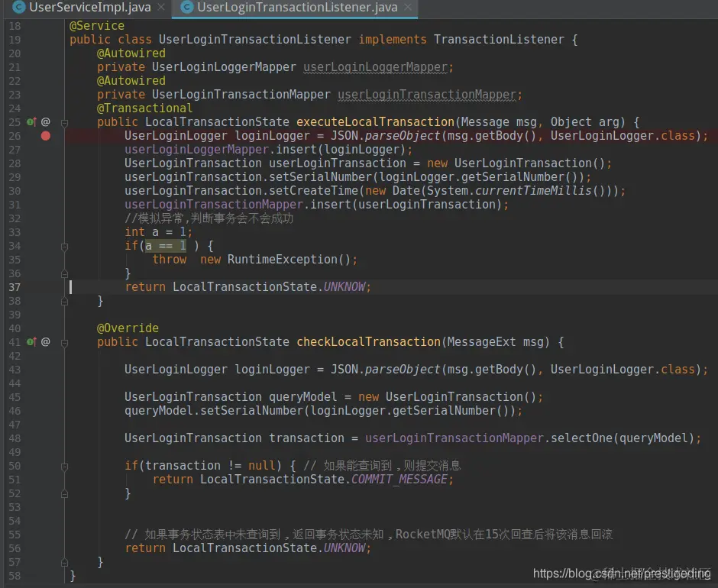The height and width of the screenshot is (588, 718).
Task: Click the userLoginTransactionMapper field on line 23
Action: tap(427, 95)
